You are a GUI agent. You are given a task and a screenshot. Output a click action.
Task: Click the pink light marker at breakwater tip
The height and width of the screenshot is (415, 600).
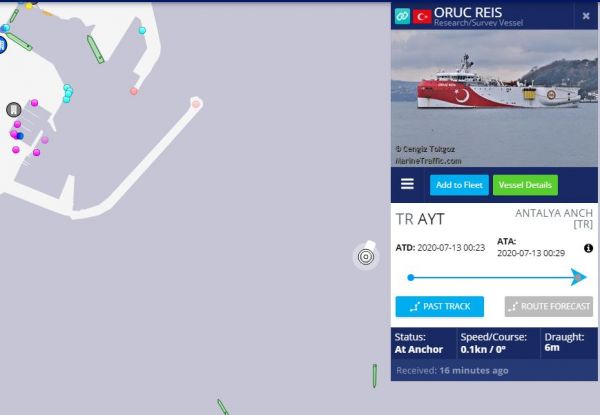click(196, 104)
